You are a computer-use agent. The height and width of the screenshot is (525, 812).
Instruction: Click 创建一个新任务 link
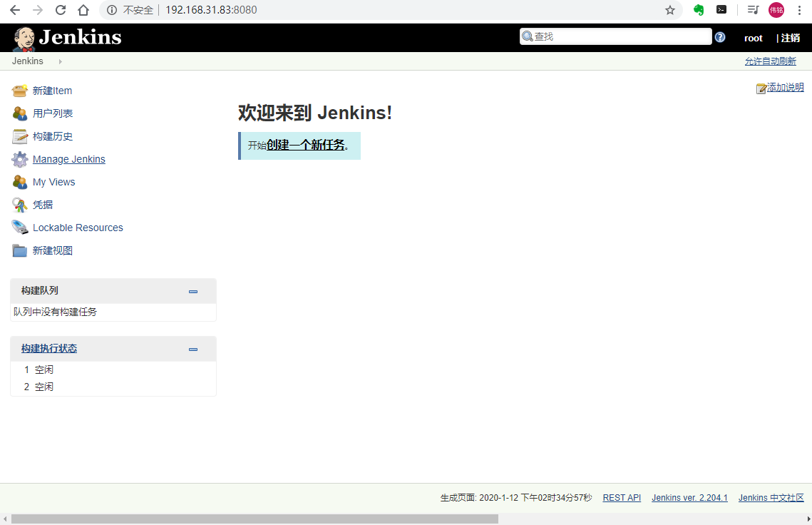click(306, 145)
